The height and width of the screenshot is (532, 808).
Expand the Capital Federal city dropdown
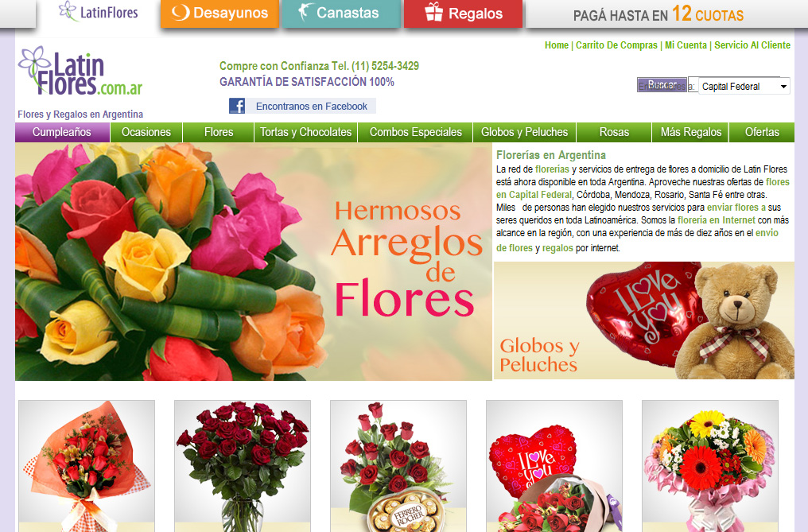744,87
